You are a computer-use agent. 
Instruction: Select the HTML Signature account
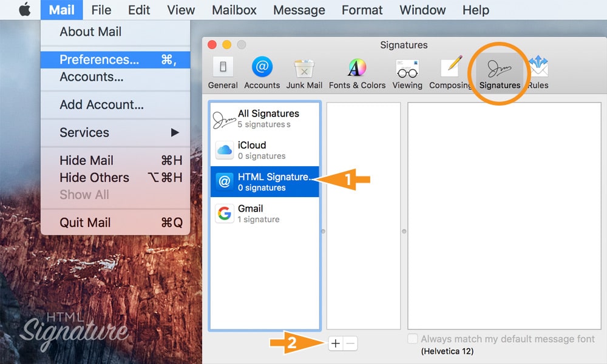pyautogui.click(x=264, y=182)
